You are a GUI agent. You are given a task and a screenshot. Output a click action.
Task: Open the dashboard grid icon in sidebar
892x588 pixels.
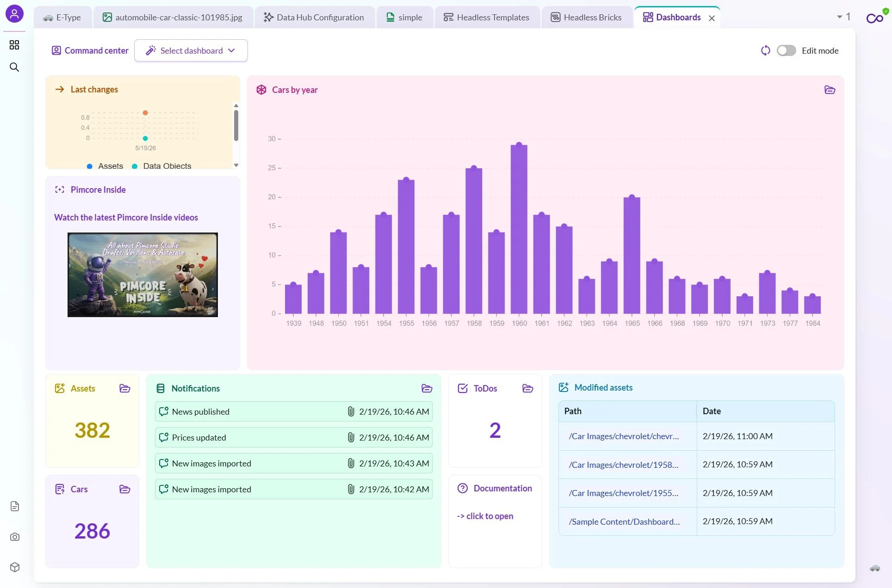coord(14,45)
